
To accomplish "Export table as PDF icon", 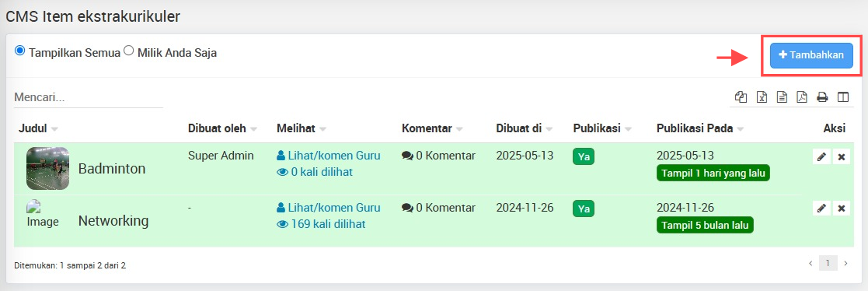I will coord(802,97).
